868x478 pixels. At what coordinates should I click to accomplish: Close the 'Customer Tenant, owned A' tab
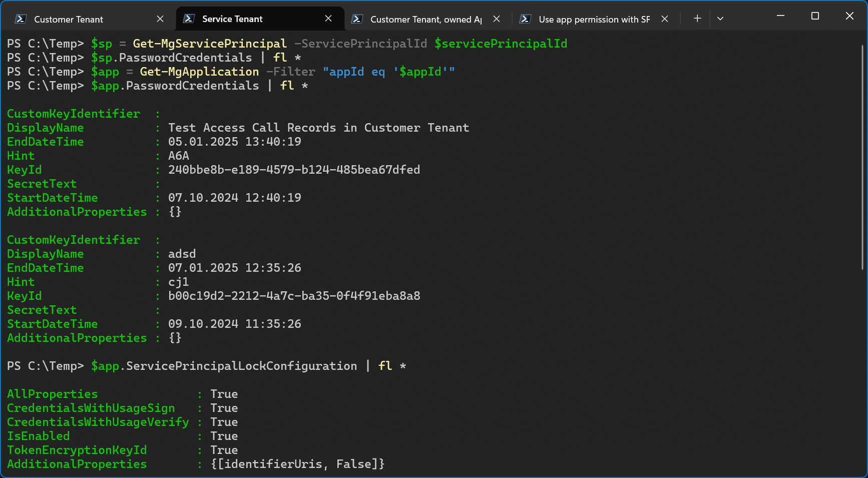[x=496, y=19]
